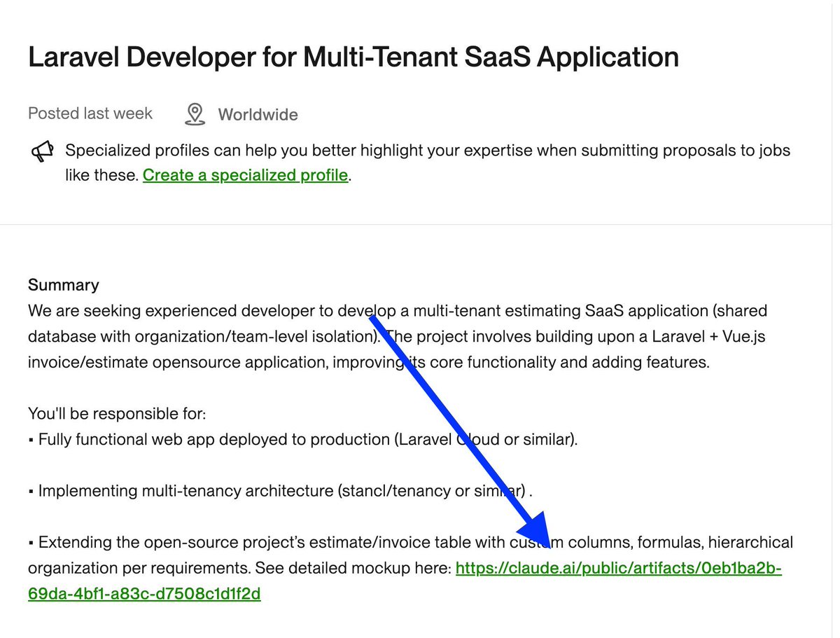Click the megaphone icon beside specialized profiles tip
This screenshot has height=638, width=840.
point(43,151)
